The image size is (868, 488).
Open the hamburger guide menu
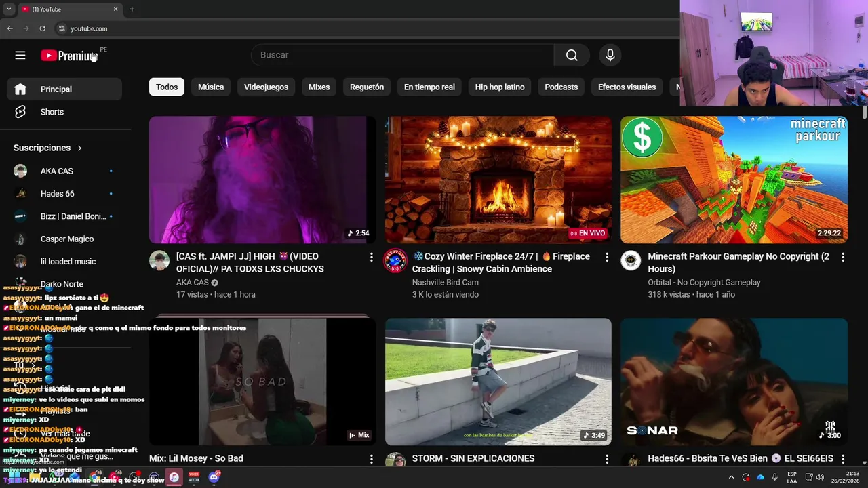(20, 56)
